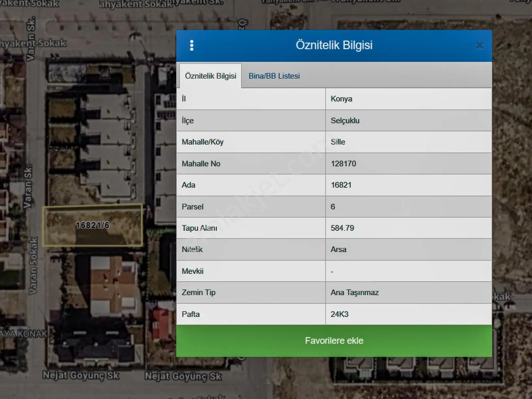Click the Zemin Tip label
Viewport: 532px width, 399px height.
click(x=199, y=293)
